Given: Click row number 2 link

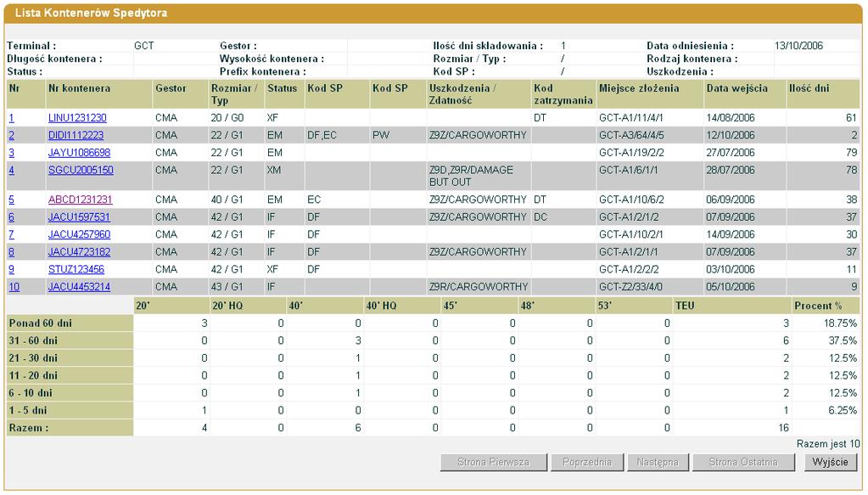Looking at the screenshot, I should [12, 135].
